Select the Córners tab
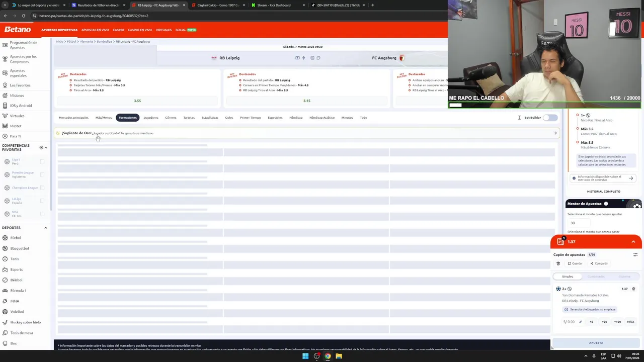Viewport: 644px width, 362px height. 171,118
